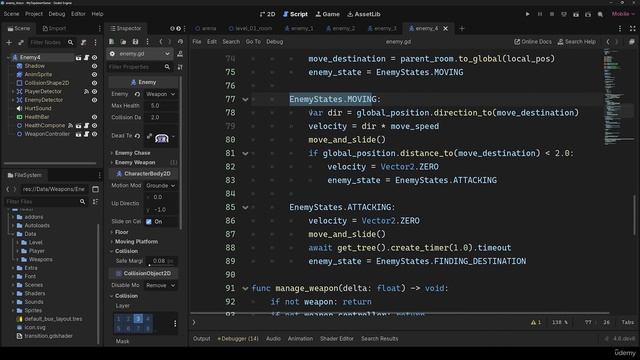Click the instantiate child scene link icon
640x360 pixels.
tap(21, 42)
